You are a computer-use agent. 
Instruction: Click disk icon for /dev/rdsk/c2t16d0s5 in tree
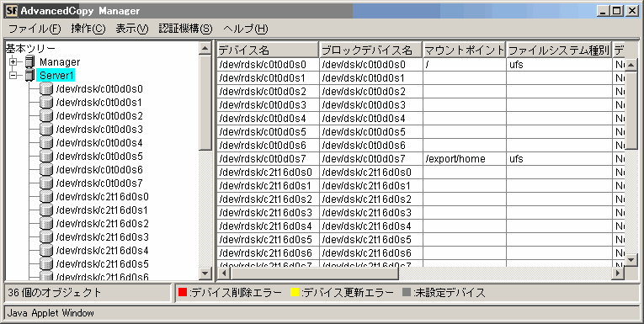46,264
